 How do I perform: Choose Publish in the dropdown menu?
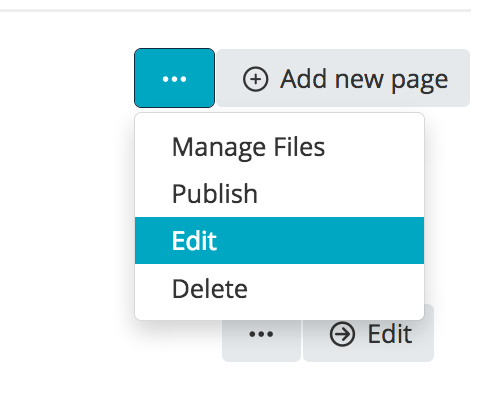pos(279,193)
